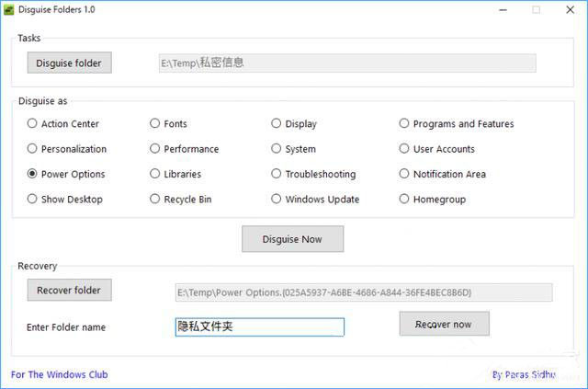Select the Homegroup radio button

click(x=404, y=199)
